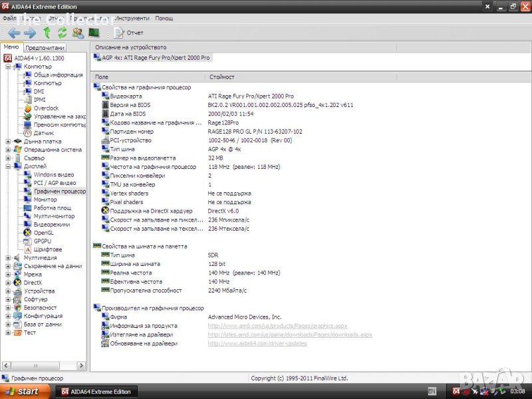Open the aida64.com driver-updates link
Viewport: 532px width, 399px height.
click(x=257, y=344)
